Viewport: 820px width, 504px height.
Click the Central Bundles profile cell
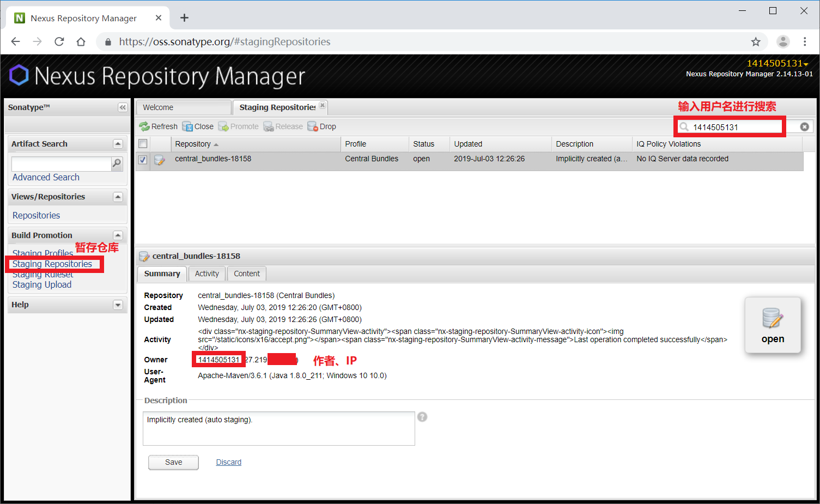pos(372,159)
